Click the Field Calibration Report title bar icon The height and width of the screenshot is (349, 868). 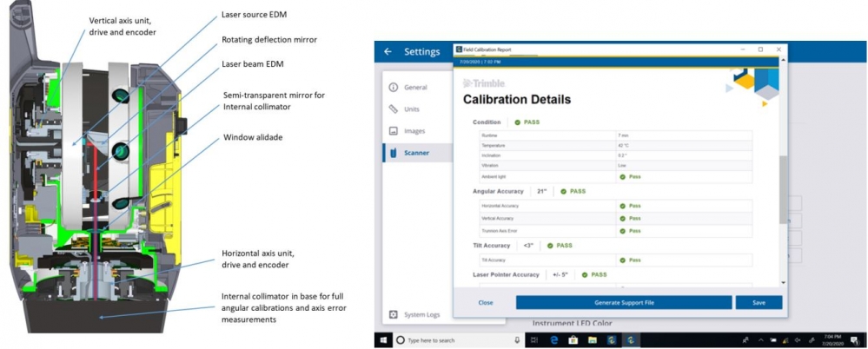459,49
